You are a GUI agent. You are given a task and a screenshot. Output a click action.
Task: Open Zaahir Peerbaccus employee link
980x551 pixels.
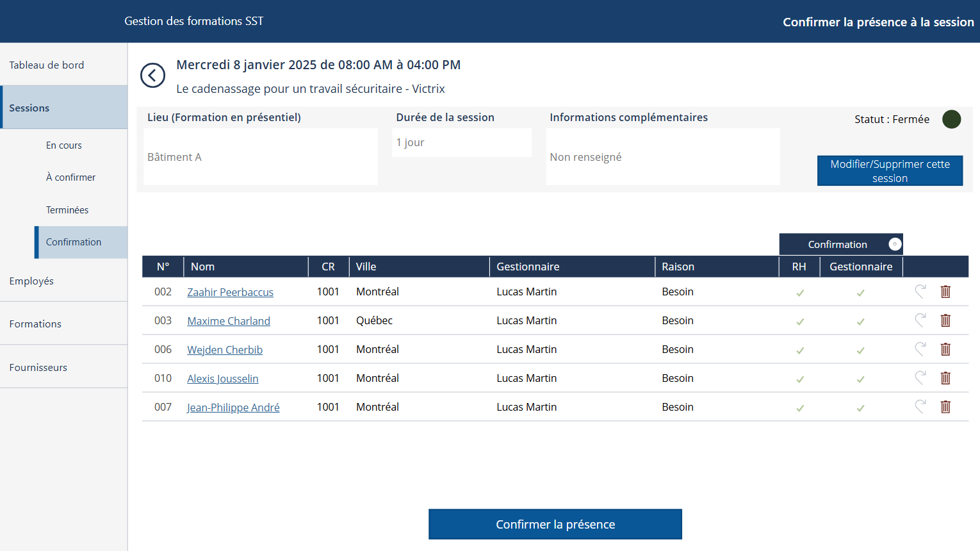[231, 292]
